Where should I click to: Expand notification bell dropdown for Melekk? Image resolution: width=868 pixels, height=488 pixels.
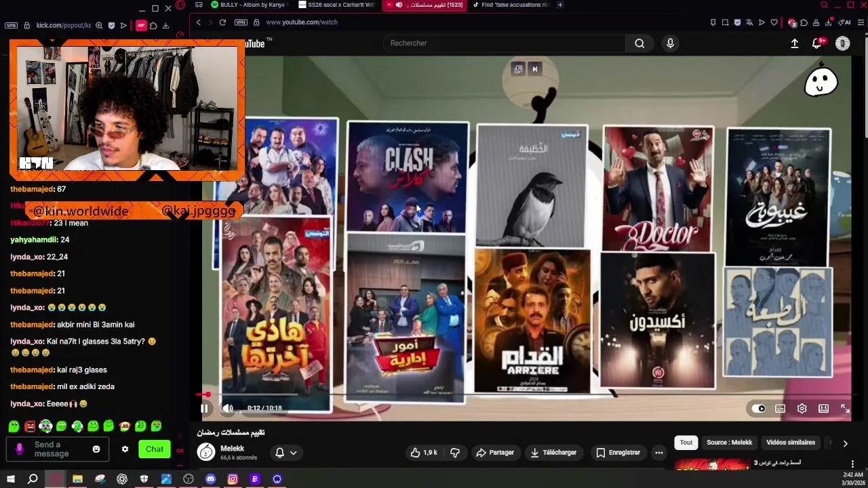tap(286, 453)
